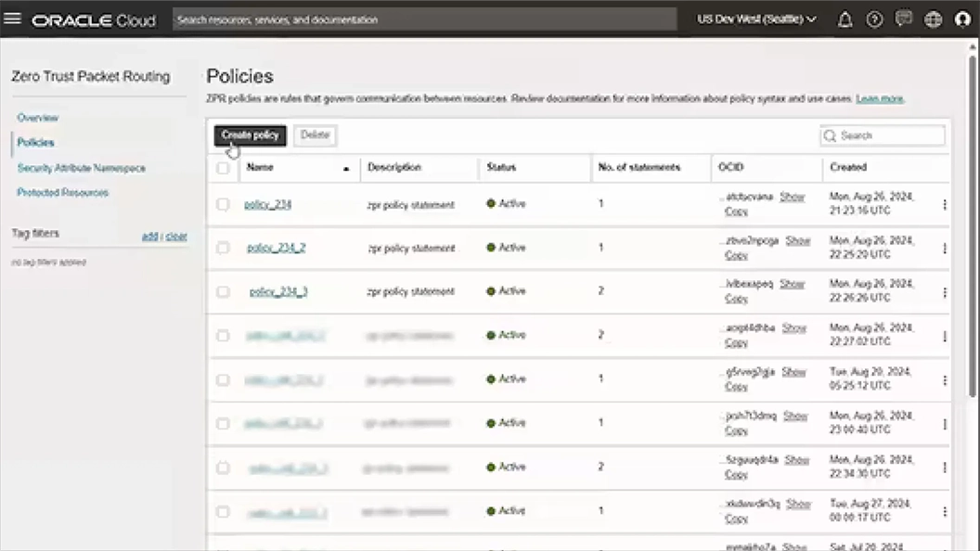Open actions menu for policy_234 row

[945, 204]
